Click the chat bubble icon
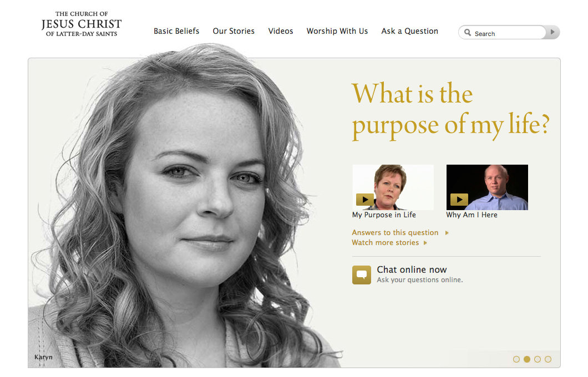This screenshot has width=588, height=377. [362, 274]
